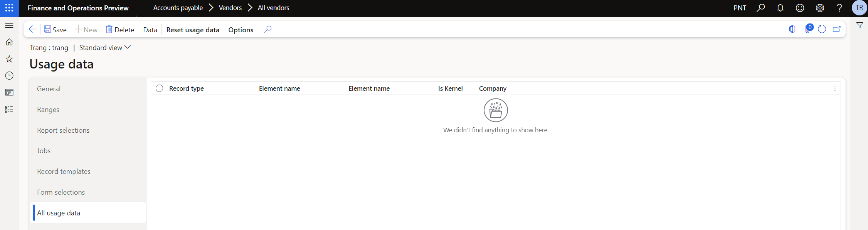Open in new window icon

(837, 29)
